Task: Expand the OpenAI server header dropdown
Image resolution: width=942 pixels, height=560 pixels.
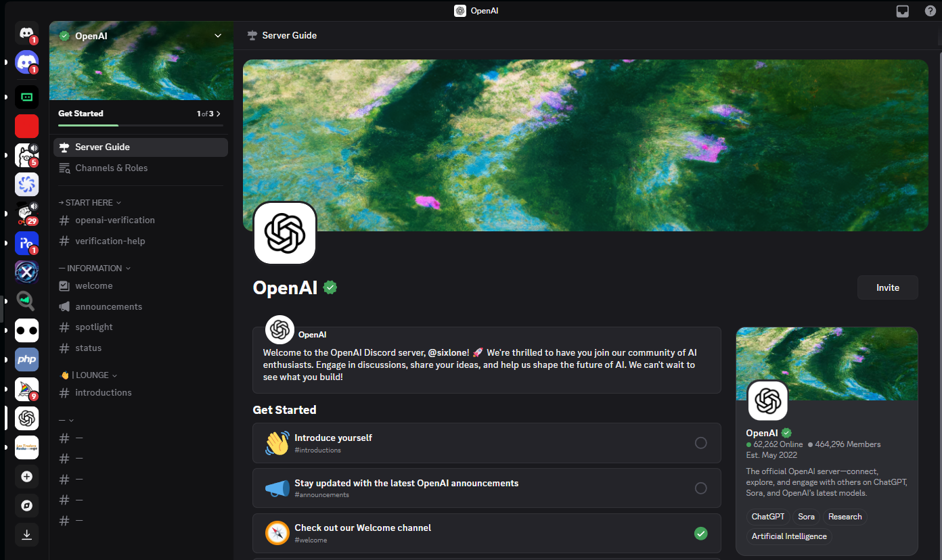Action: point(218,36)
